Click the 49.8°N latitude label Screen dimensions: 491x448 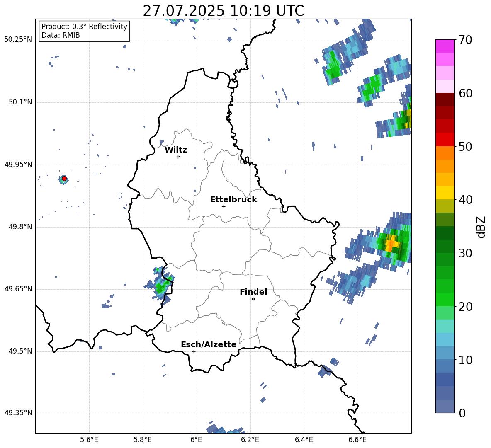point(21,227)
